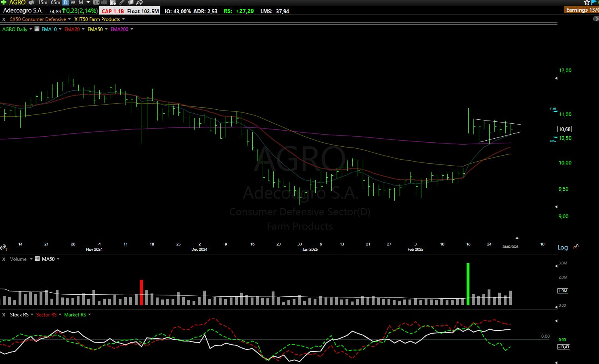Click the green high-volume bar in February
599x364 pixels.
click(468, 284)
